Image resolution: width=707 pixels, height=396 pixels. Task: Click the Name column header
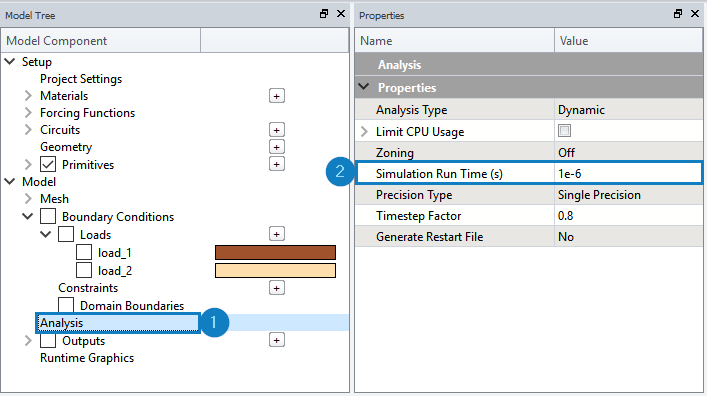[454, 41]
